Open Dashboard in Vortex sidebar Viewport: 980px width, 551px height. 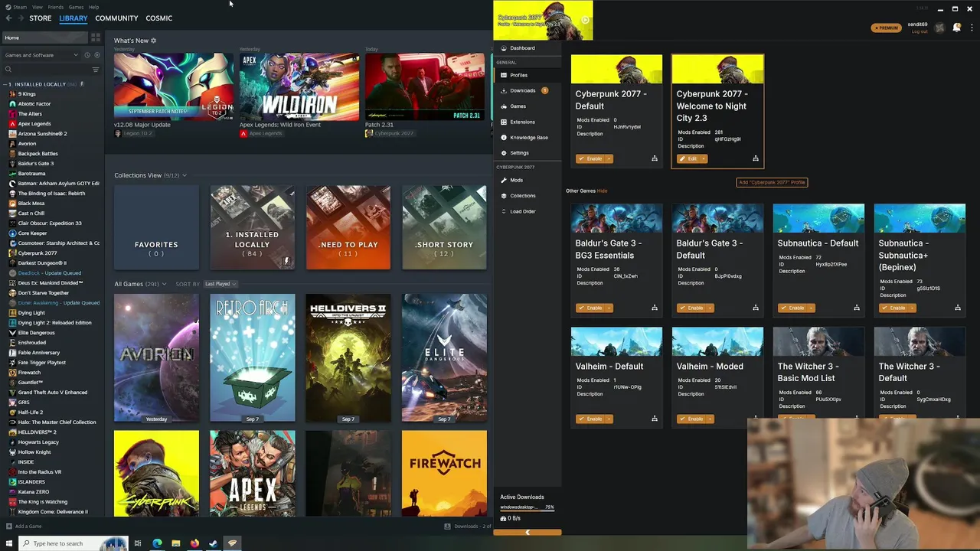(x=528, y=48)
